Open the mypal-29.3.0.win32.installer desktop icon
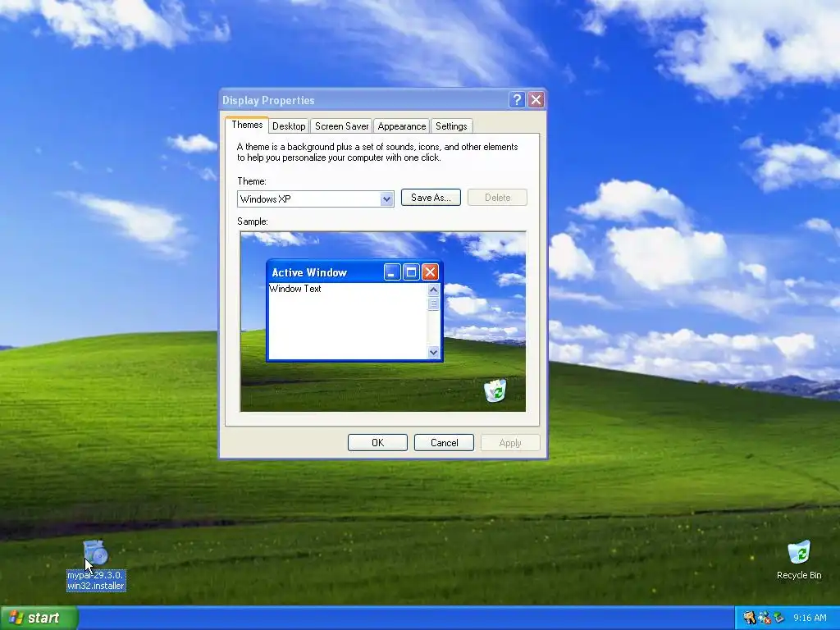 [95, 565]
